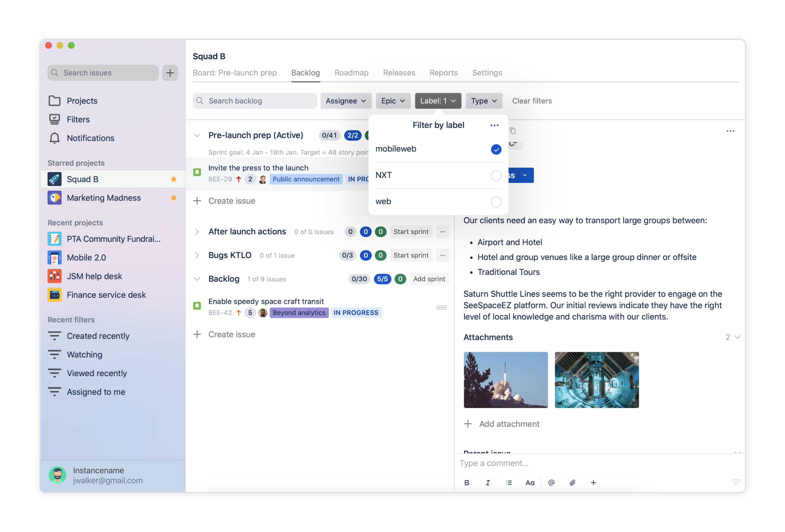Screen dimensions: 785x532
Task: Click the Clear filters link
Action: 532,101
